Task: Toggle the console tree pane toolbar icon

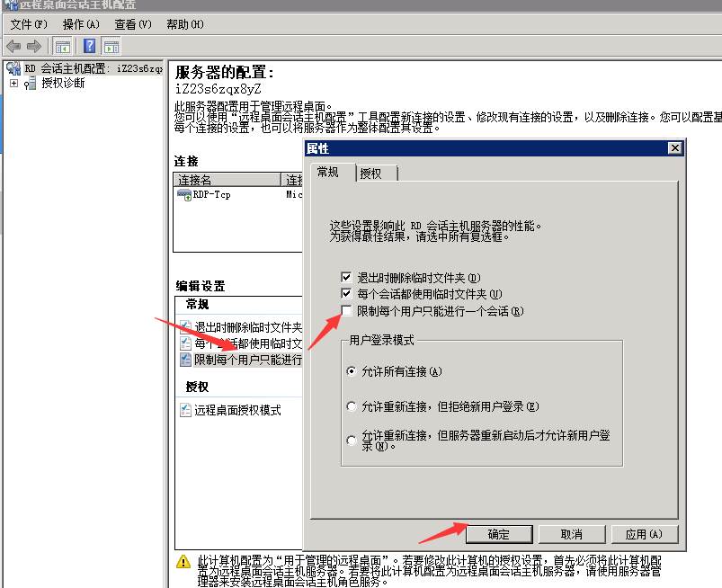Action: pos(63,46)
